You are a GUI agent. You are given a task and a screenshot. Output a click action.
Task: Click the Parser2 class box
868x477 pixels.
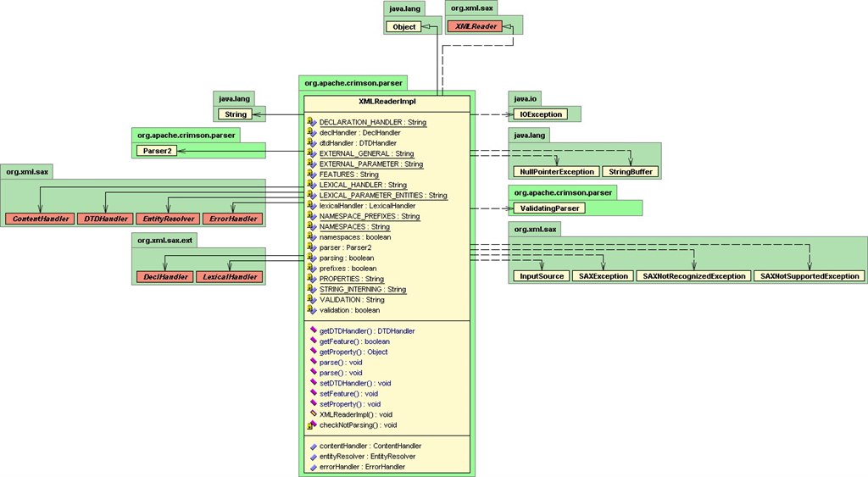(x=157, y=151)
